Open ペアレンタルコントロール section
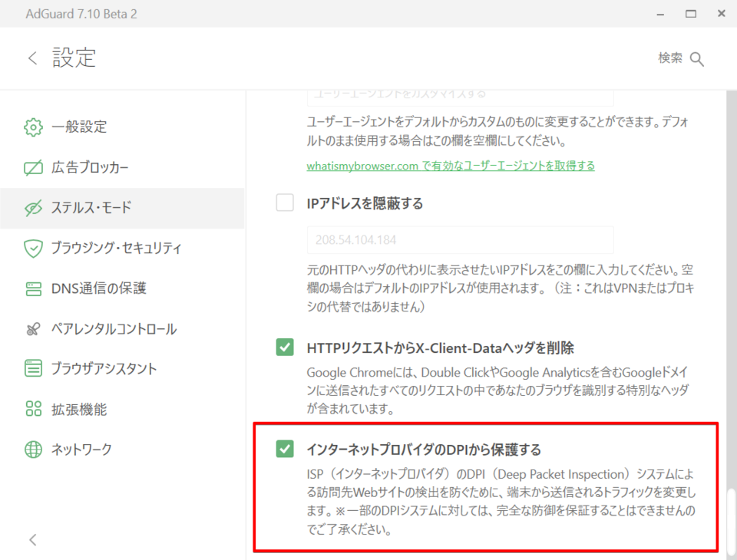The width and height of the screenshot is (737, 560). 122,329
